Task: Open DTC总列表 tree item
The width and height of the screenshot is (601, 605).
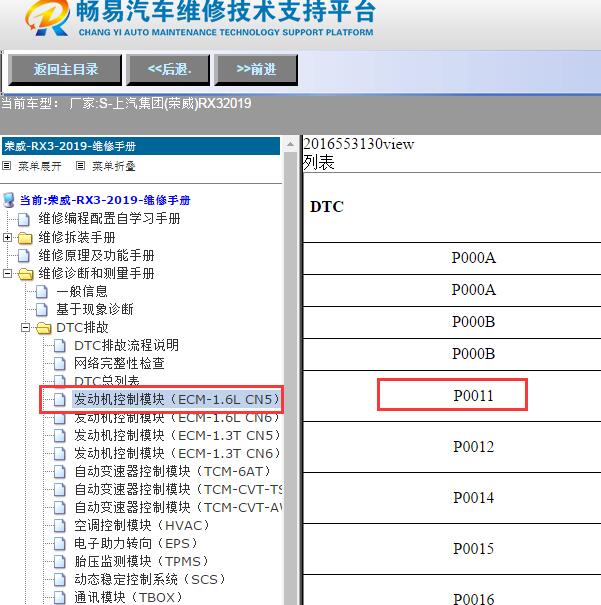Action: 106,380
